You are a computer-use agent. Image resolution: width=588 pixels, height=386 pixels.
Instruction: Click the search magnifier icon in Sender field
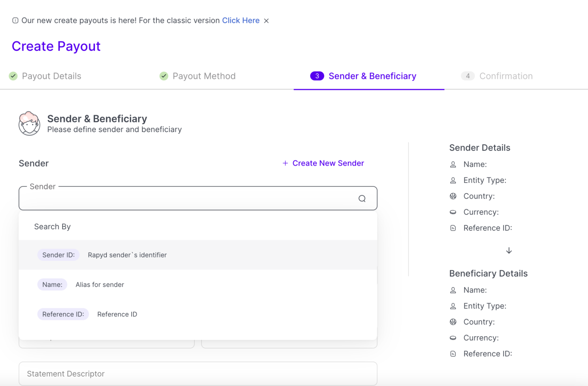(362, 199)
